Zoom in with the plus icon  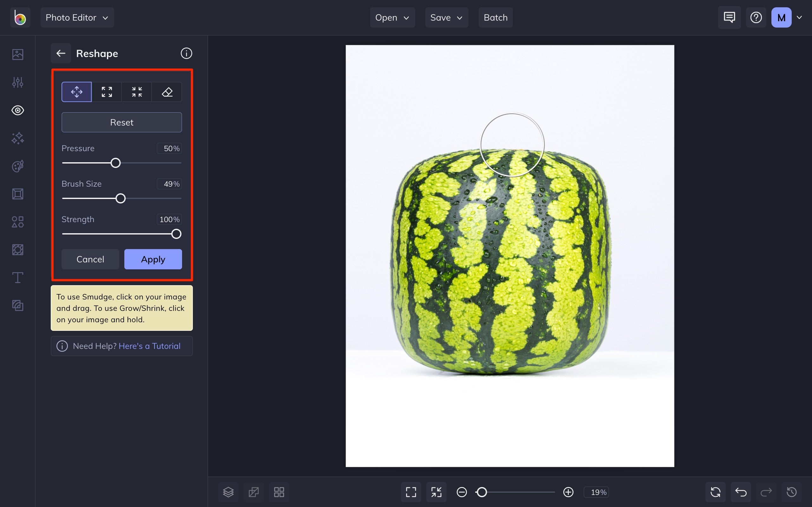click(x=568, y=492)
